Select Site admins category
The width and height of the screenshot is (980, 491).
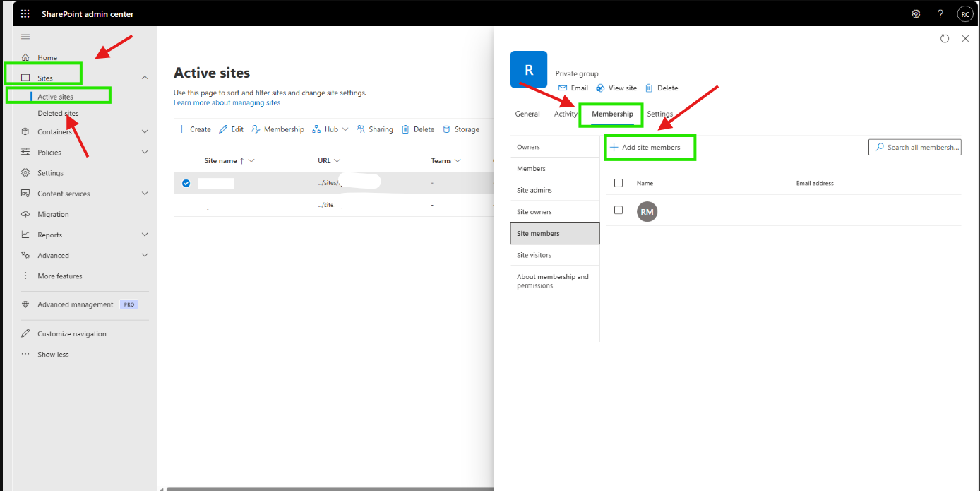(555, 190)
